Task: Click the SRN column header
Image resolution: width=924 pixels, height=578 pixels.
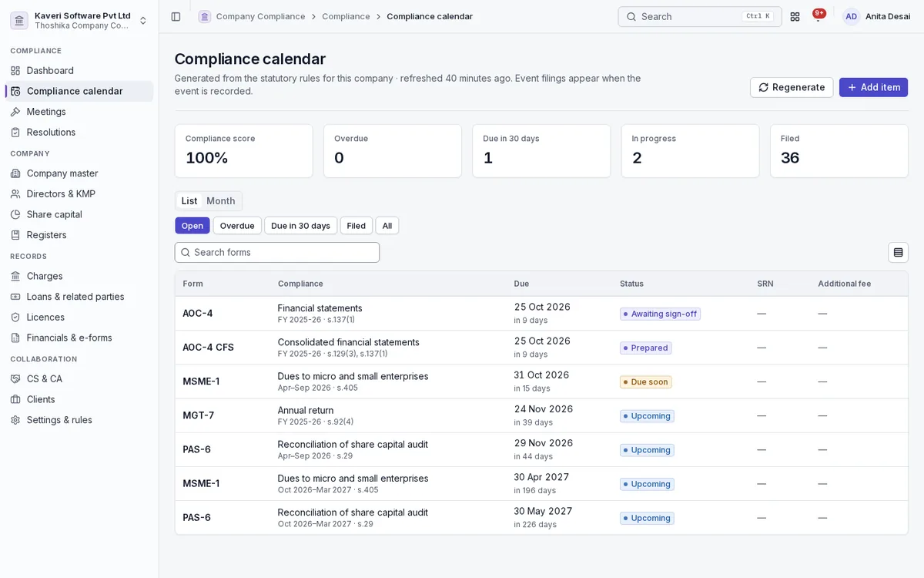Action: click(765, 284)
